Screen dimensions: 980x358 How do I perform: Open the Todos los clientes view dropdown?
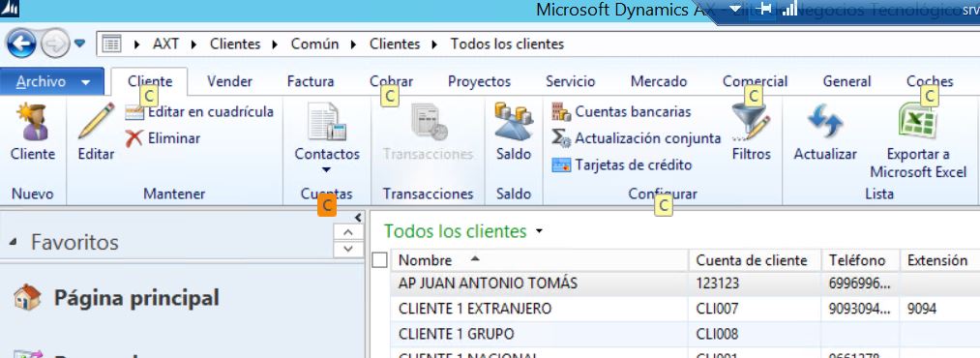click(x=540, y=232)
